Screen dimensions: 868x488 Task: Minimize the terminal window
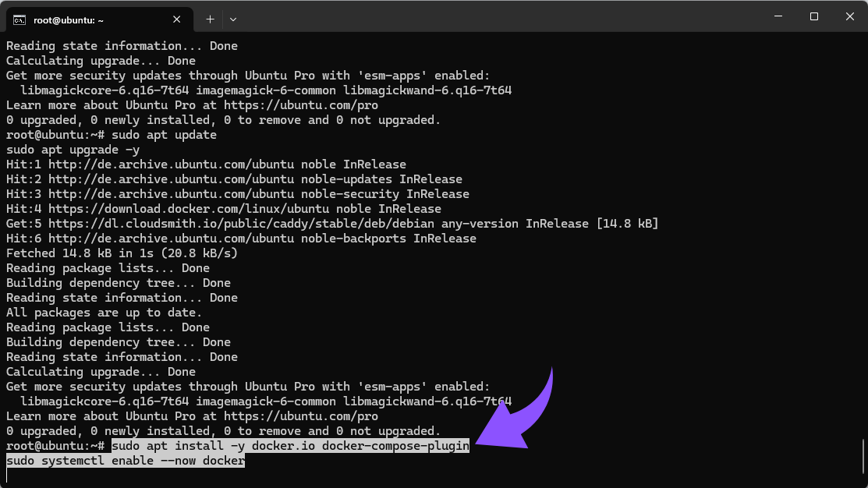pyautogui.click(x=778, y=16)
